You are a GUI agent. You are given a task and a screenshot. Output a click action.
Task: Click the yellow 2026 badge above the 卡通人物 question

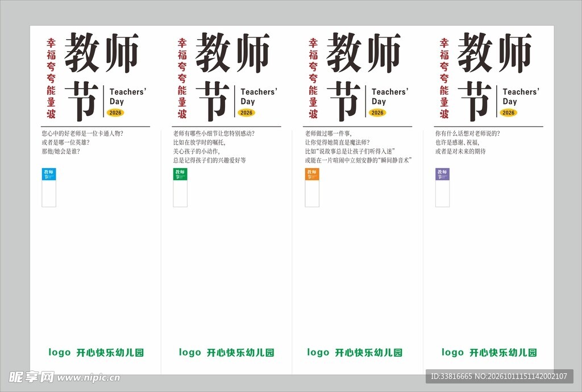tap(115, 112)
